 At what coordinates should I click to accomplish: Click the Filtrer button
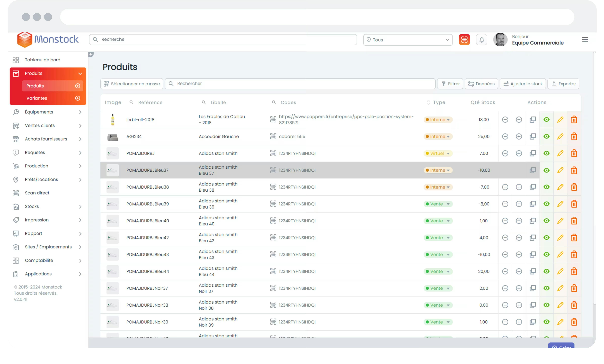pyautogui.click(x=450, y=84)
